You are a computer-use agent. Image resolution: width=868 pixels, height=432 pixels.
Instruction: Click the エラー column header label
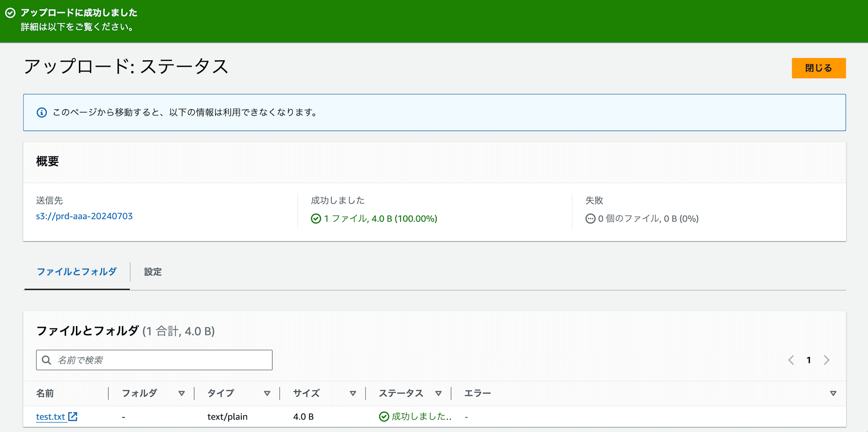click(x=477, y=393)
